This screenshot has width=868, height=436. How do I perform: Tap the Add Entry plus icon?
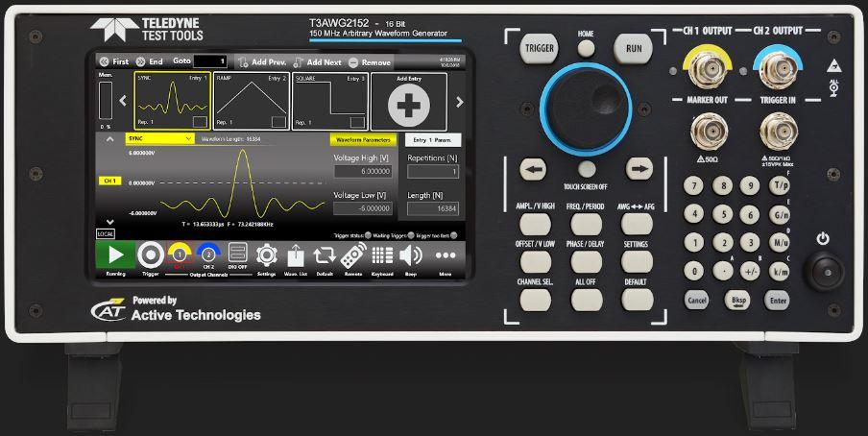[409, 104]
